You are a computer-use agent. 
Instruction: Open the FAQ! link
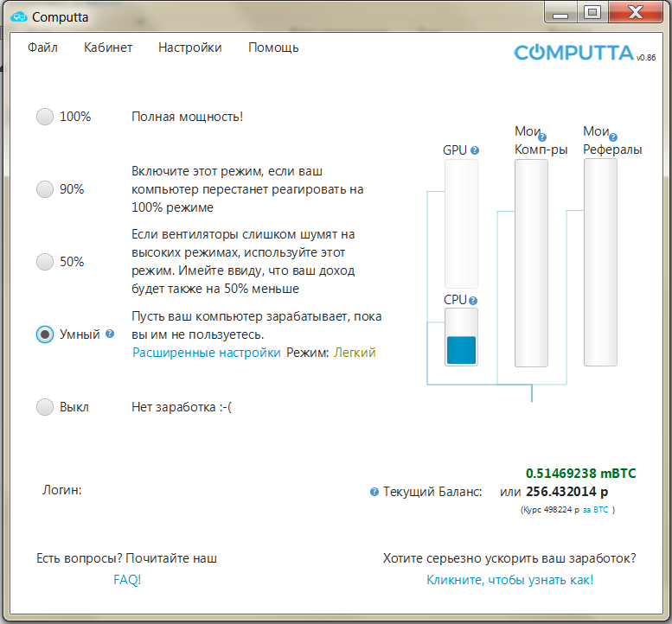127,580
